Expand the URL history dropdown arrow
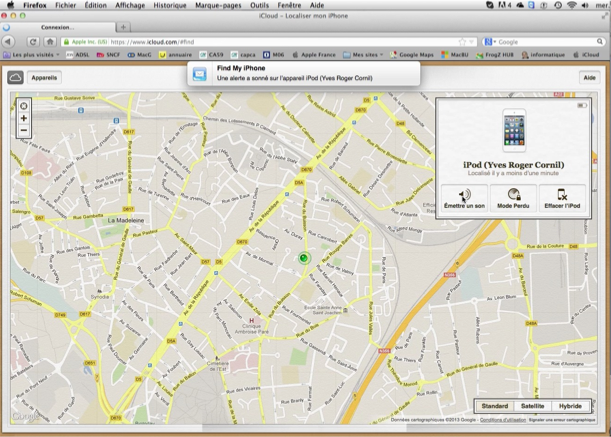 pyautogui.click(x=471, y=42)
